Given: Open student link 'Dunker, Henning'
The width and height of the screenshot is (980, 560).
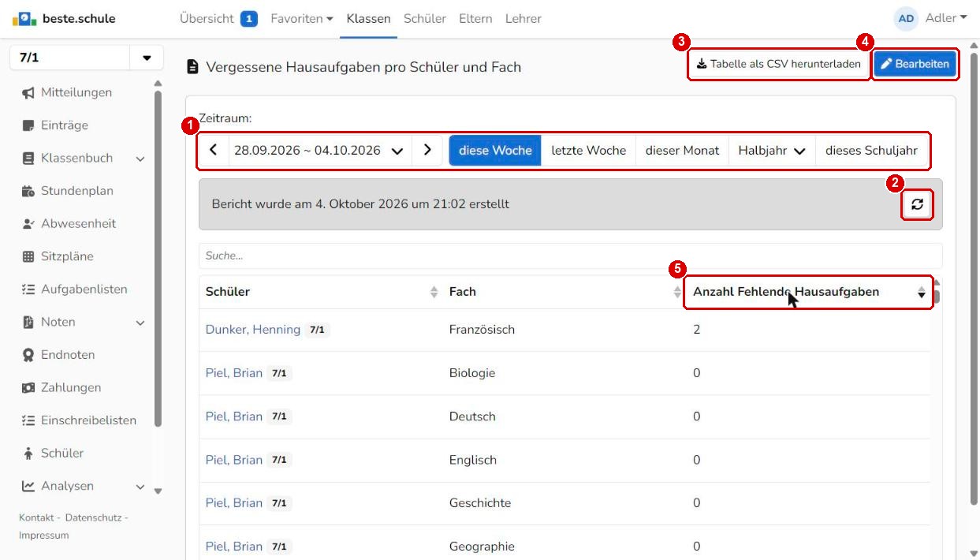Looking at the screenshot, I should coord(252,330).
